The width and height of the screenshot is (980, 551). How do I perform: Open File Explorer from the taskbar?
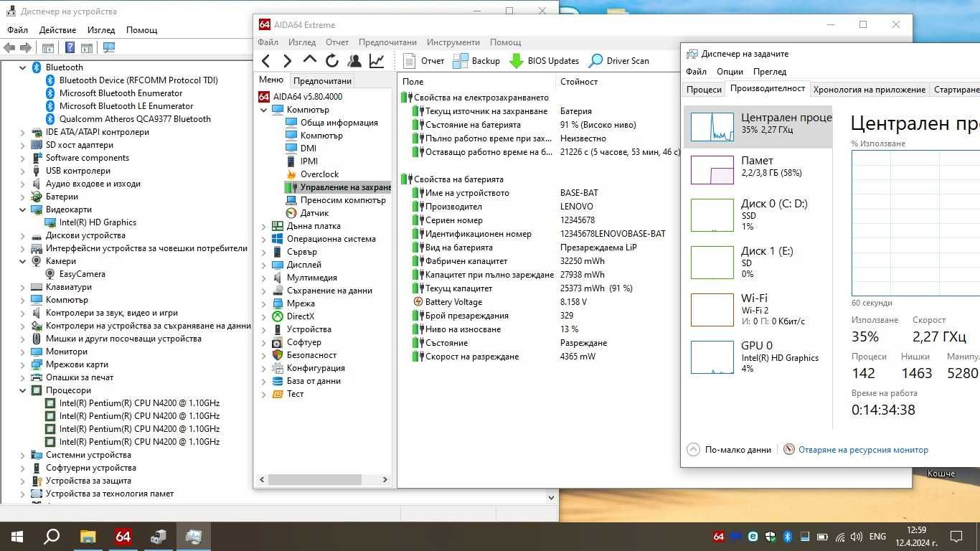(x=88, y=536)
